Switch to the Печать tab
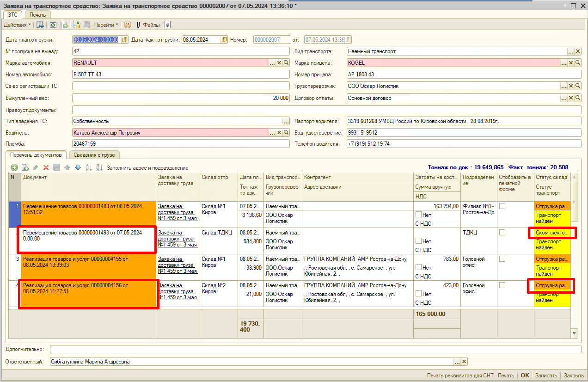Screen dimensions: 588x382 point(37,15)
